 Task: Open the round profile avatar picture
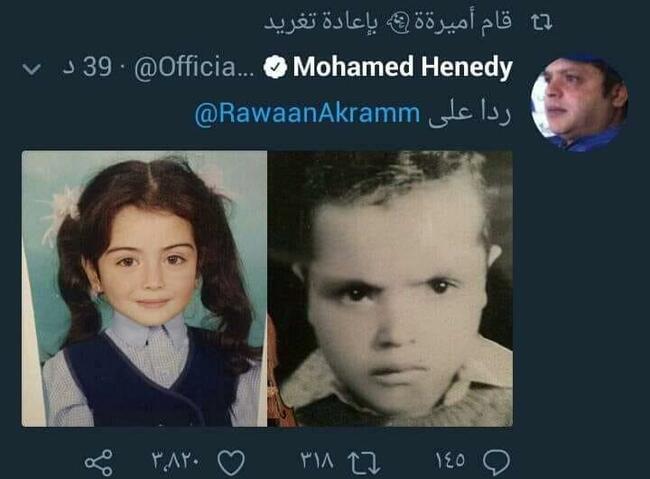[580, 104]
